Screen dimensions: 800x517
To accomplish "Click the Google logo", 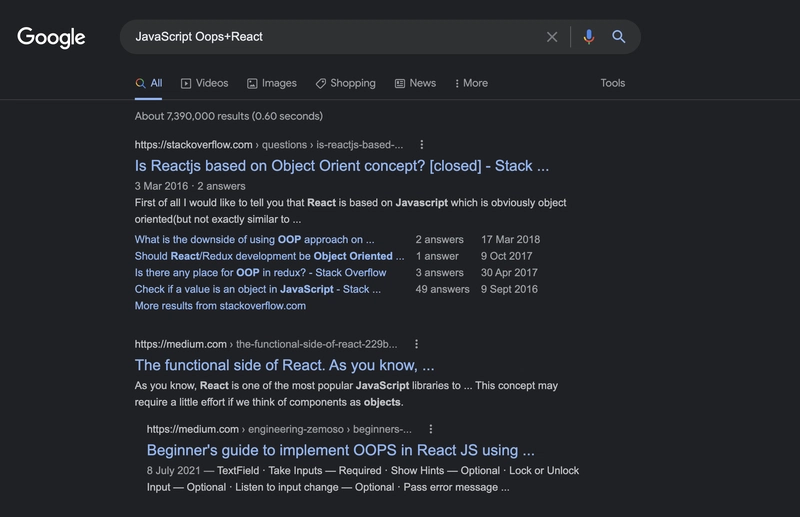I will [51, 37].
